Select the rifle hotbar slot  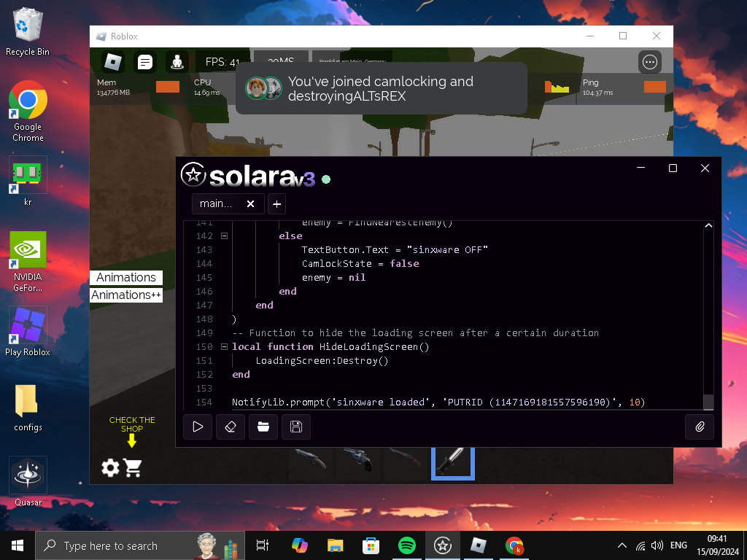[x=405, y=463]
